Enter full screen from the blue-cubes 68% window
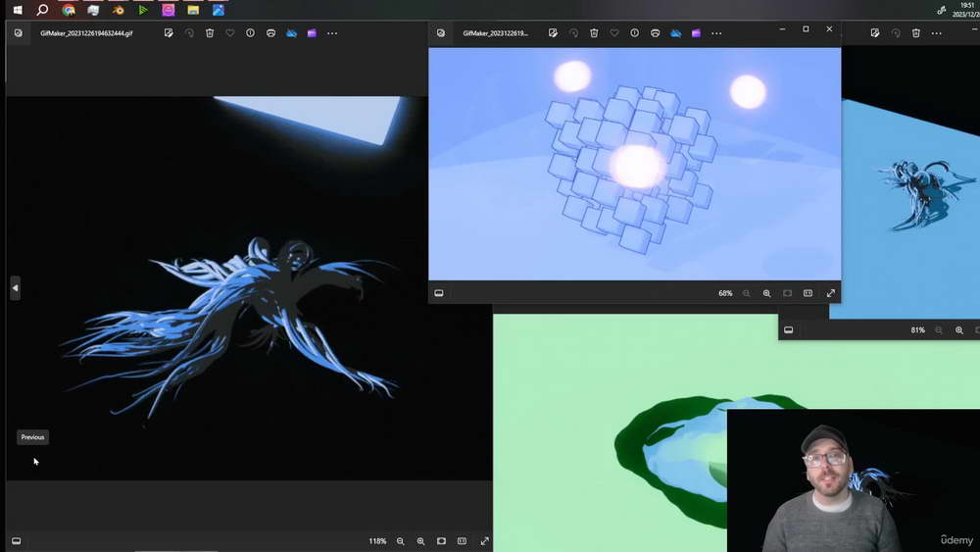 (831, 293)
